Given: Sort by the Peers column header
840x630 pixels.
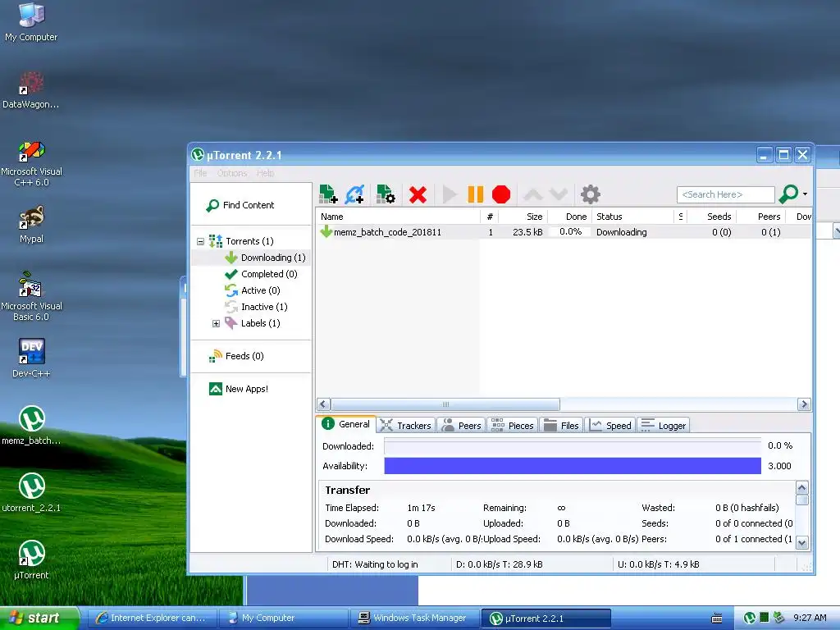Looking at the screenshot, I should pos(761,217).
